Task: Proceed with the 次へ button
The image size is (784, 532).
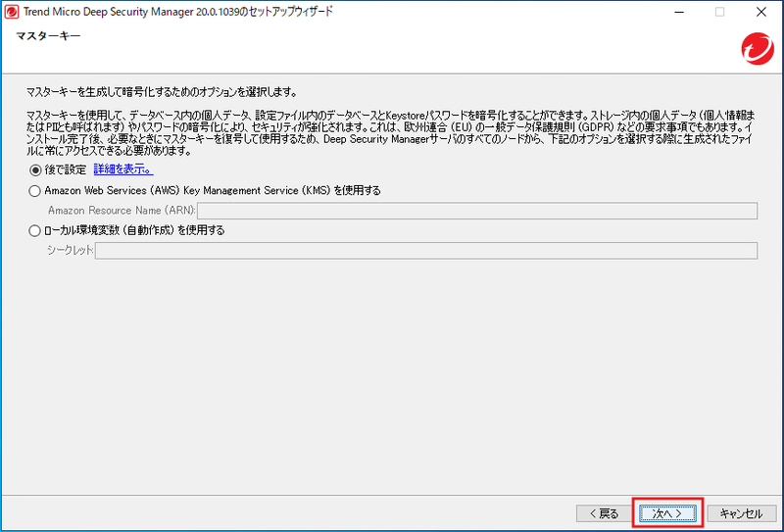Action: click(x=667, y=513)
